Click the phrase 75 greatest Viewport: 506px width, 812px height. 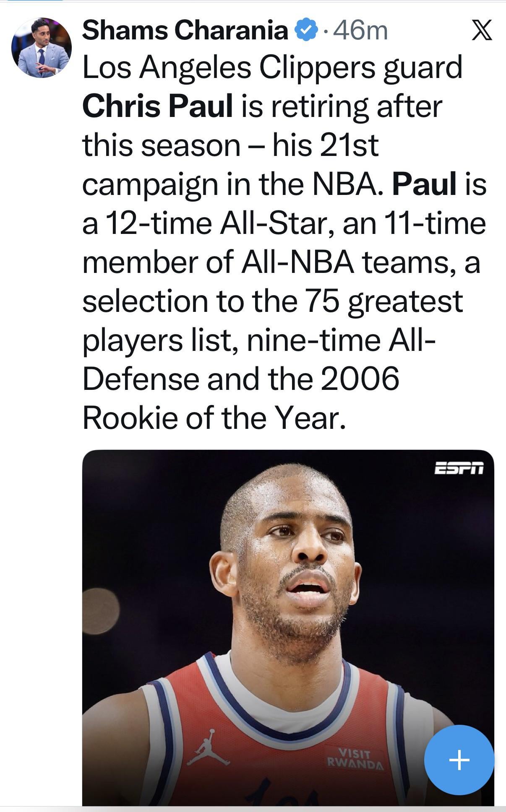coord(384,301)
